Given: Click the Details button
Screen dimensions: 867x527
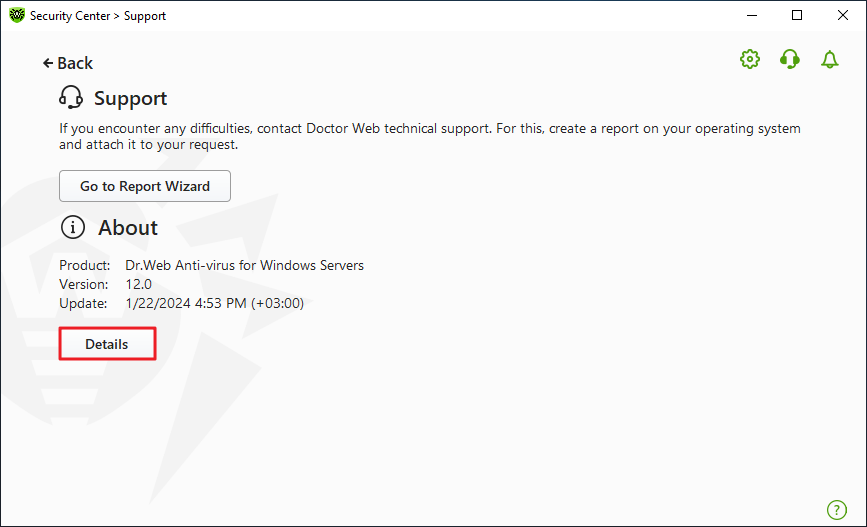Looking at the screenshot, I should pos(107,344).
